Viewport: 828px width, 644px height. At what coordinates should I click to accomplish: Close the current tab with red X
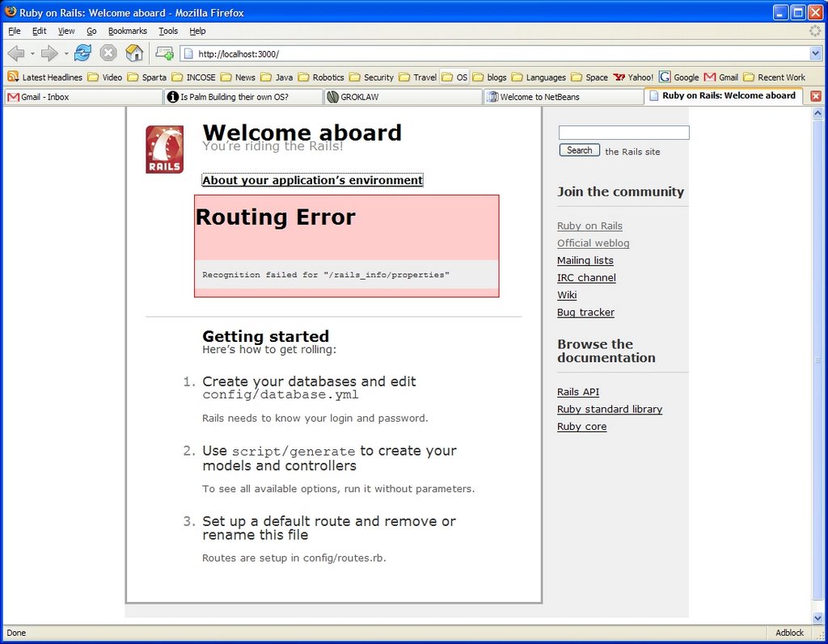click(816, 96)
